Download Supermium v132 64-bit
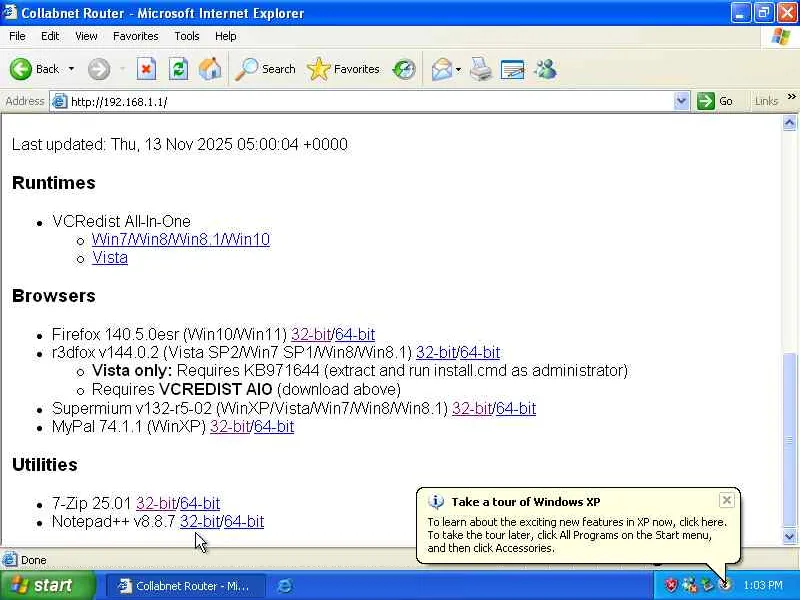This screenshot has width=800, height=600. [x=516, y=409]
